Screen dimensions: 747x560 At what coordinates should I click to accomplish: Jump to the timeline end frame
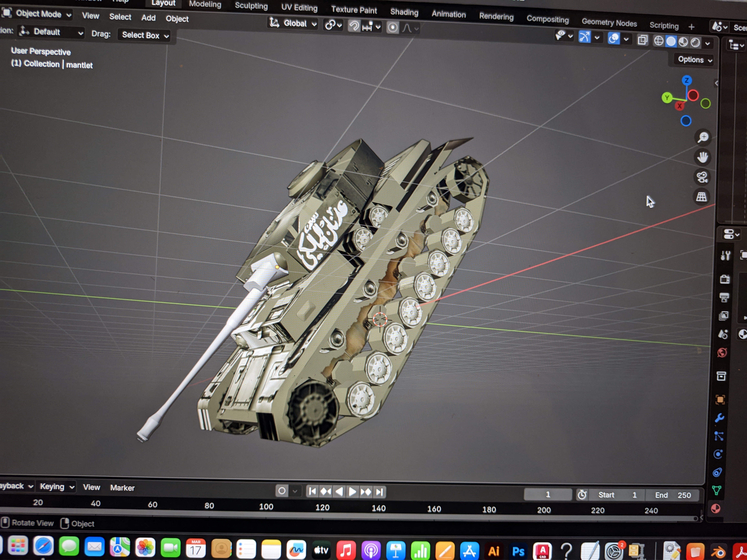click(x=379, y=493)
